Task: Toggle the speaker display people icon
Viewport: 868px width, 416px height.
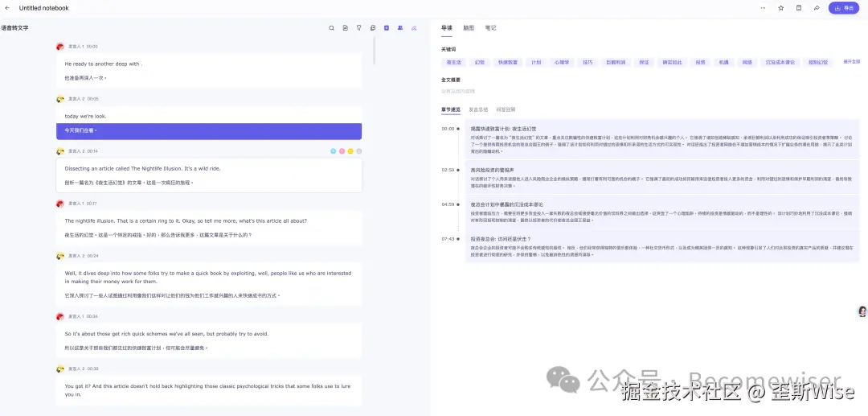Action: pos(400,27)
